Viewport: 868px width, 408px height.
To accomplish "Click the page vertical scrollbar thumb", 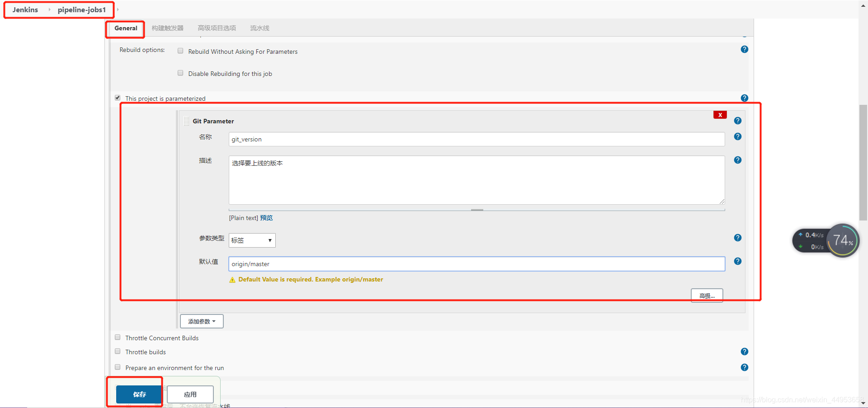I will 863,162.
